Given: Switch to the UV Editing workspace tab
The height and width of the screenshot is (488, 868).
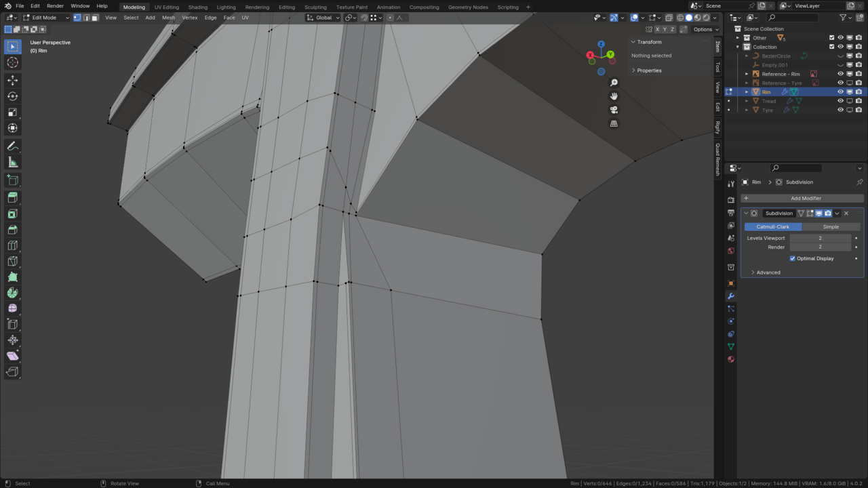Looking at the screenshot, I should pyautogui.click(x=167, y=7).
